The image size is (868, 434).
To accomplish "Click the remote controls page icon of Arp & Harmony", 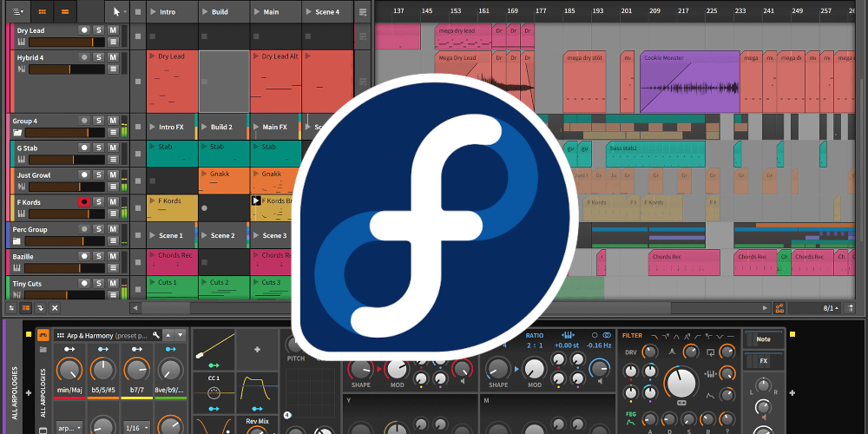I will [x=60, y=335].
